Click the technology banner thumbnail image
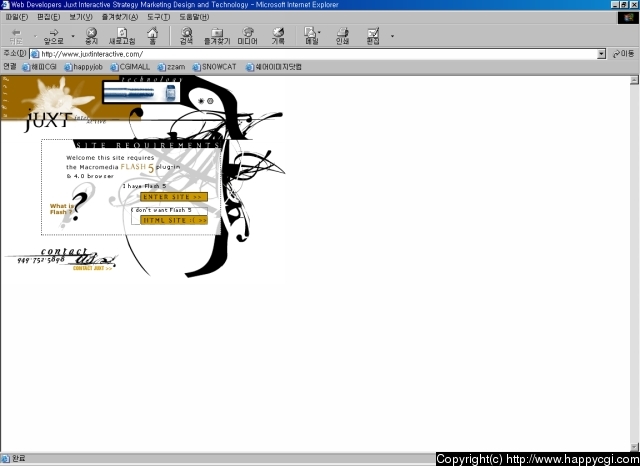 [141, 92]
